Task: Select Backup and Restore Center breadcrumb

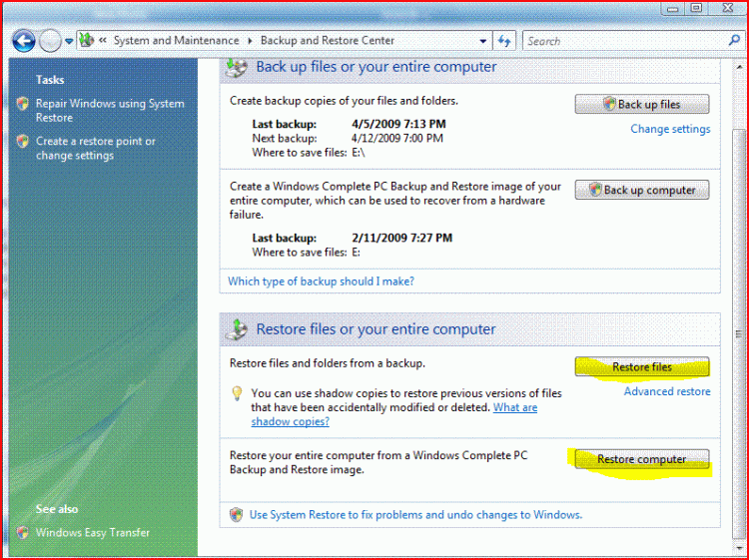Action: [328, 41]
